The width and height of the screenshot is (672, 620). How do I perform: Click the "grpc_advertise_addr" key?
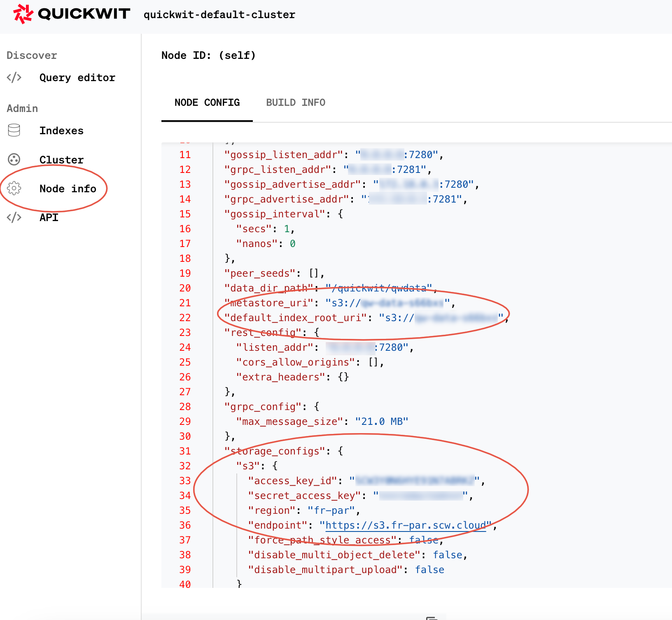pos(287,199)
